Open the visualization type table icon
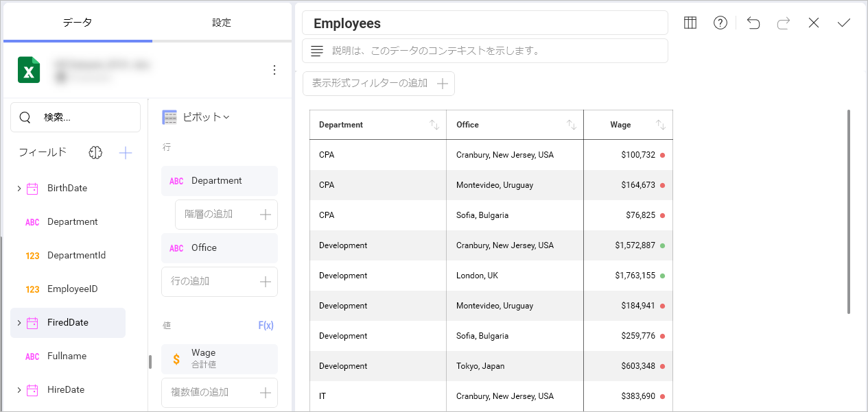 tap(690, 23)
